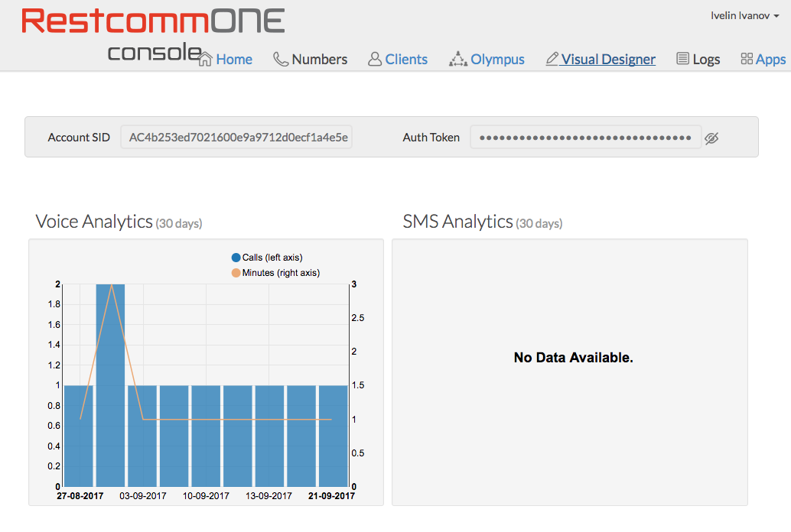
Task: Toggle Calls series in chart legend
Action: pos(236,258)
